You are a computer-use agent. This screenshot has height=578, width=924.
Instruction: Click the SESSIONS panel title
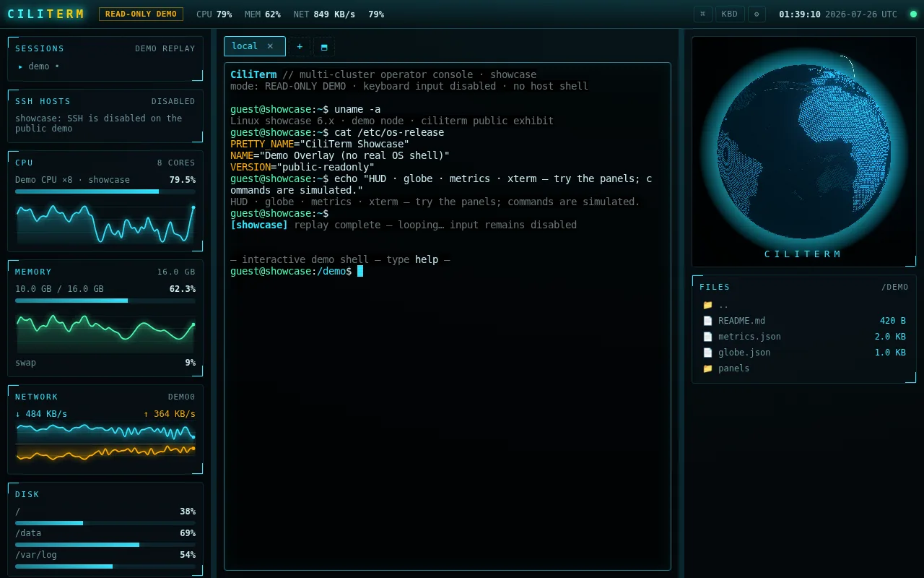[x=40, y=48]
